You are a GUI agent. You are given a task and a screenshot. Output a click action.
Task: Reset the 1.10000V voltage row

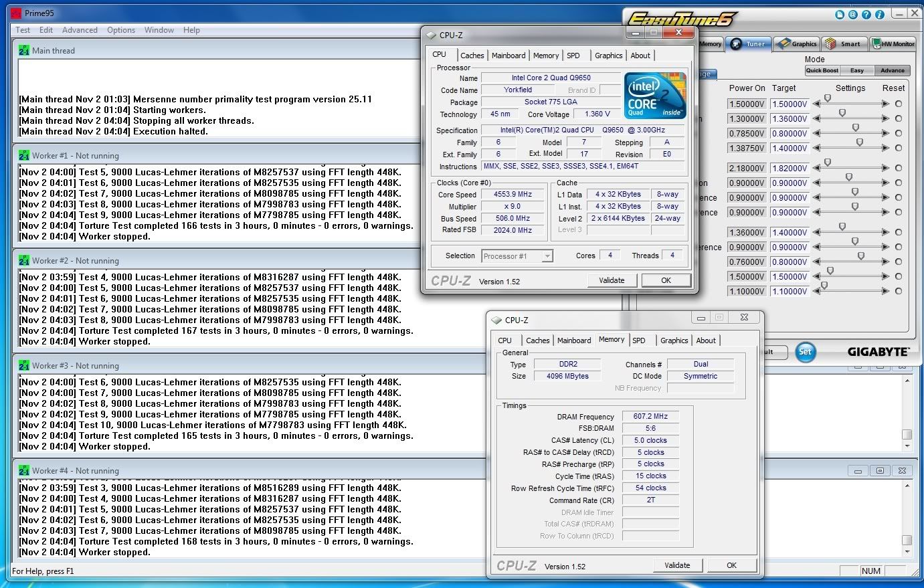coord(899,292)
